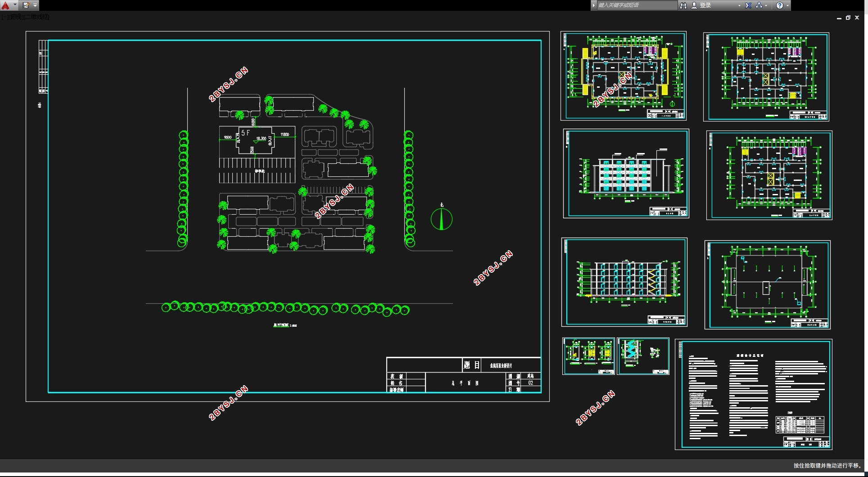Open the sign-in dropdown arrow
This screenshot has width=868, height=477.
point(739,5)
